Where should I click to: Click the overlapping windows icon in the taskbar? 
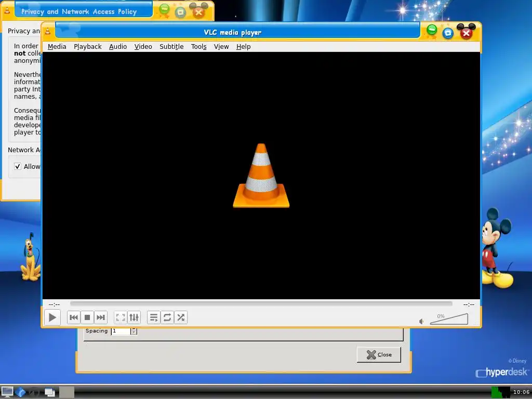pyautogui.click(x=49, y=392)
